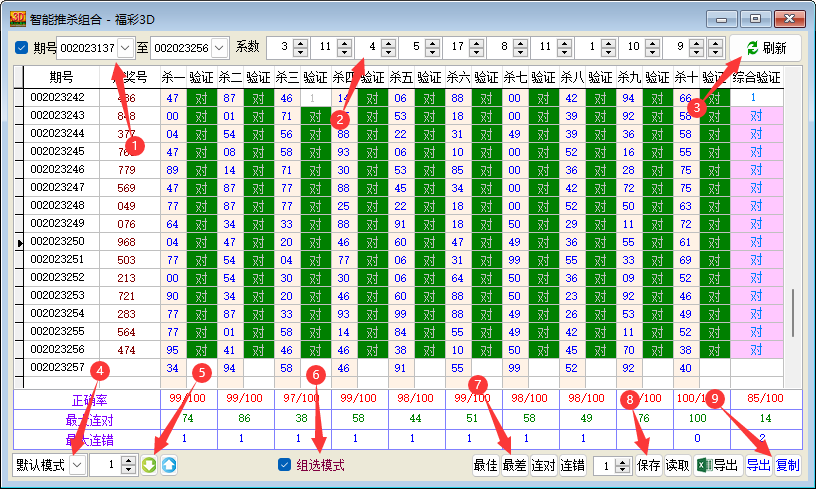Click the 期号 column header

point(61,77)
